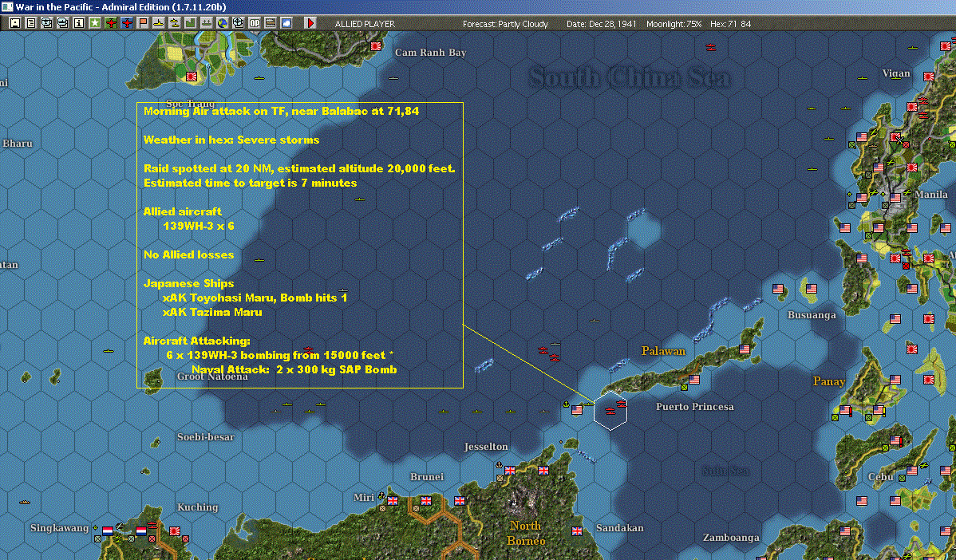
Task: Select the white-outlined hex with red ships
Action: point(610,411)
